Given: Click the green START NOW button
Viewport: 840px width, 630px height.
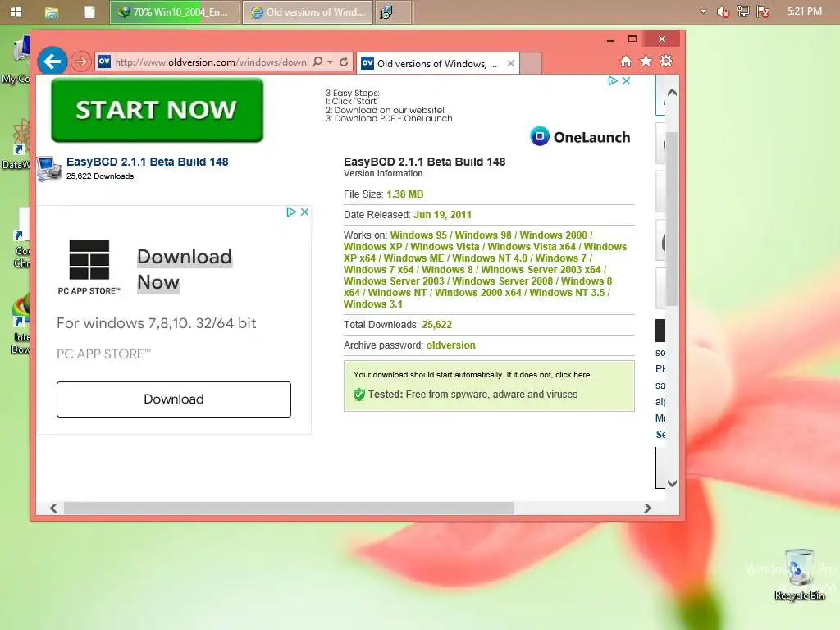Looking at the screenshot, I should pyautogui.click(x=157, y=110).
